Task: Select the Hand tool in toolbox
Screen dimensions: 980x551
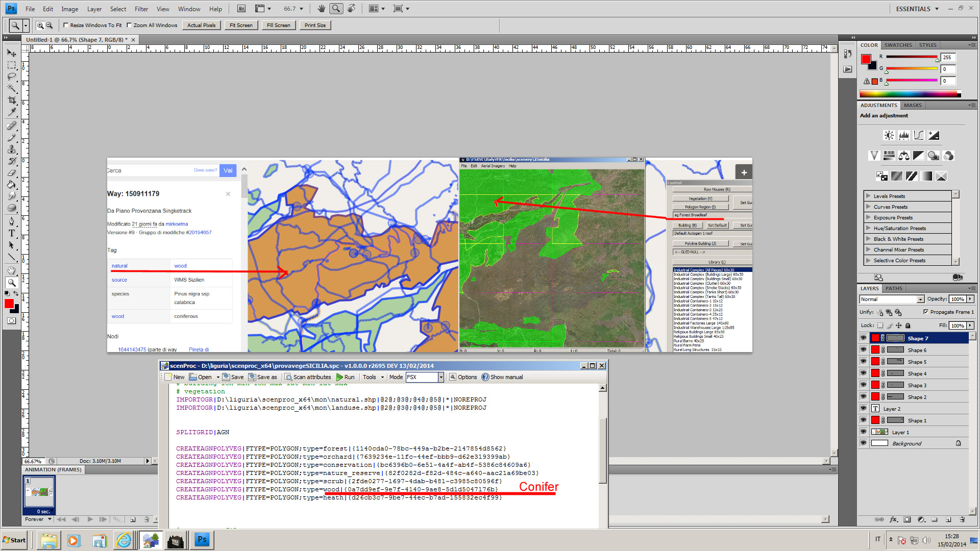Action: (12, 270)
